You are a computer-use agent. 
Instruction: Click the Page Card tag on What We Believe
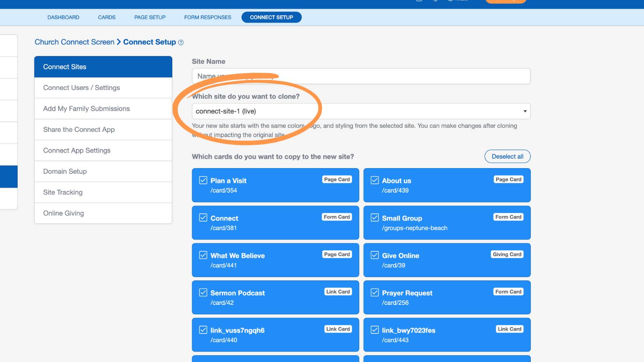click(x=337, y=254)
